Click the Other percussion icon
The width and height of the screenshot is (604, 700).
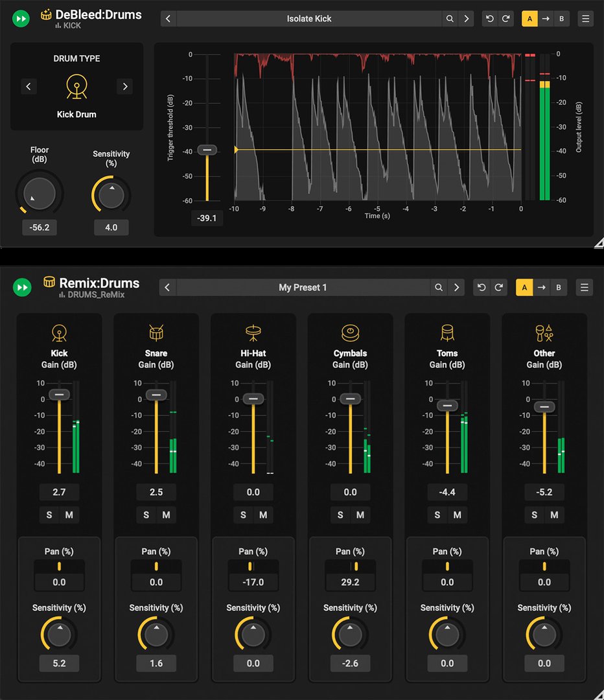pyautogui.click(x=544, y=332)
